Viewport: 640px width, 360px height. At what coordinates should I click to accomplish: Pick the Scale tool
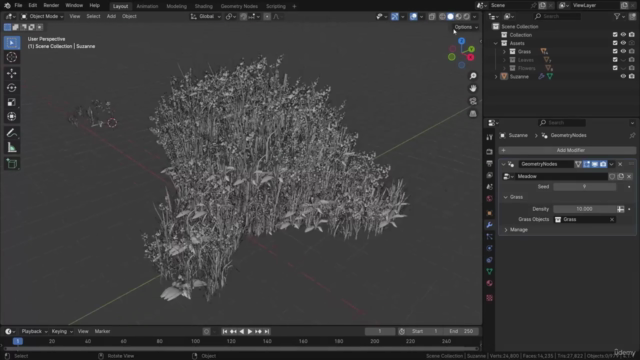click(x=11, y=102)
